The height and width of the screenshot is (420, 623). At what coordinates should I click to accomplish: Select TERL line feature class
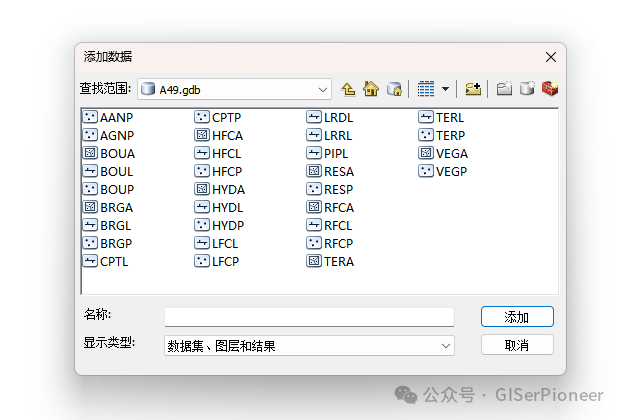(441, 118)
